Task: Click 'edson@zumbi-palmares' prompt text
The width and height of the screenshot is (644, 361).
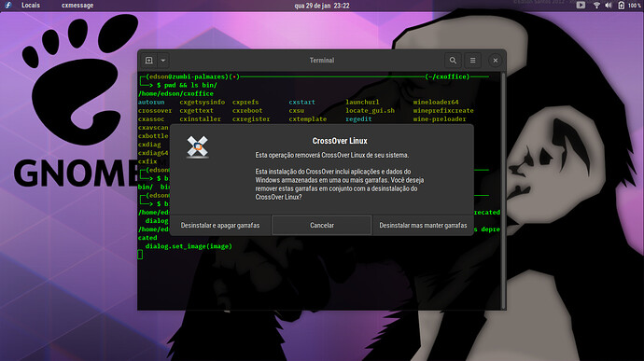Action: pos(189,76)
